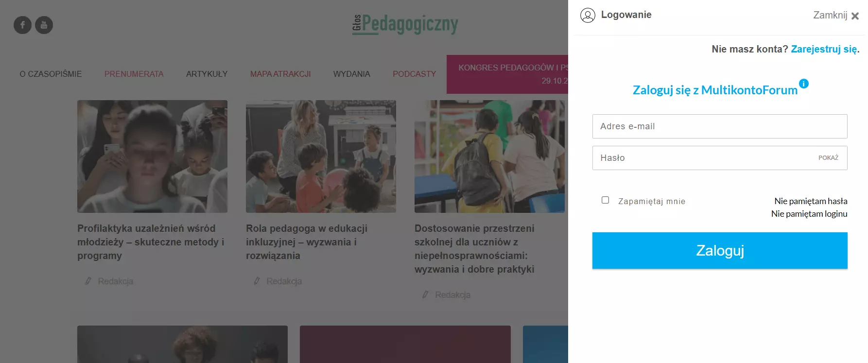
Task: Open the Profilaktyka uzależnień article thumbnail
Action: 152,156
